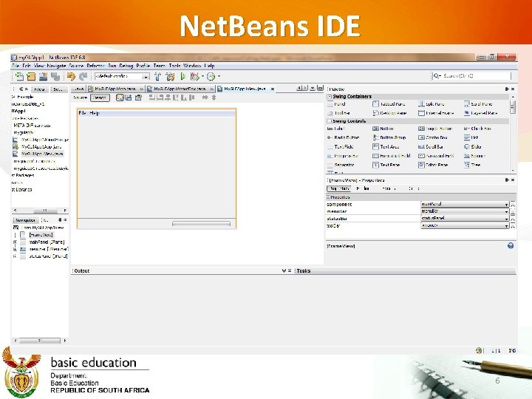Activate Connection Mode icon in designer toolbar
Image resolution: width=532 pixels, height=399 pixels.
tap(129, 98)
